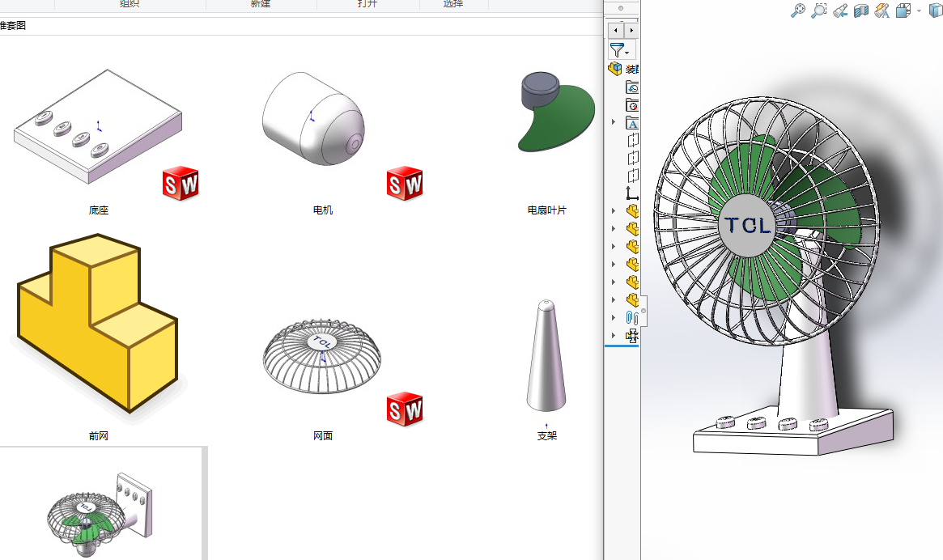Image resolution: width=943 pixels, height=560 pixels.
Task: Click the left scroll arrow above filter
Action: click(617, 30)
